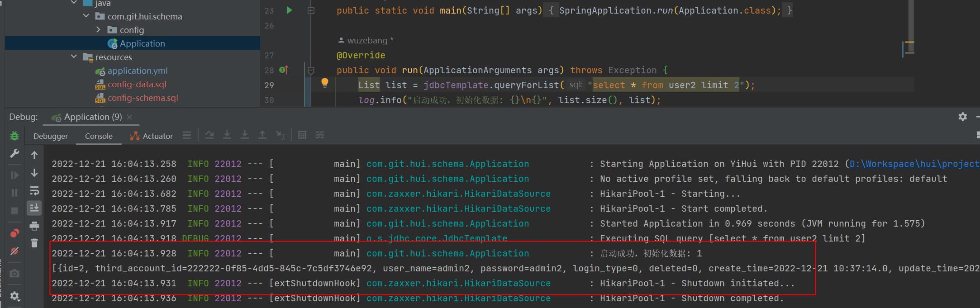
Task: Click the Rerun debug bug icon
Action: (14, 136)
